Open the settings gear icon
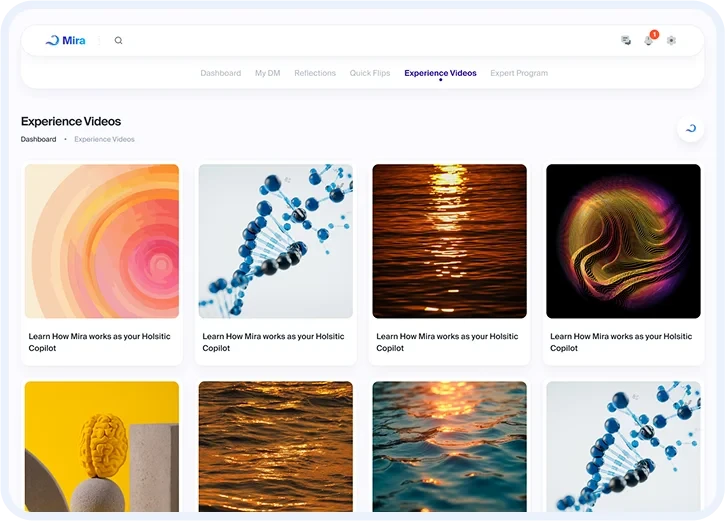Image resolution: width=725 pixels, height=521 pixels. click(671, 41)
